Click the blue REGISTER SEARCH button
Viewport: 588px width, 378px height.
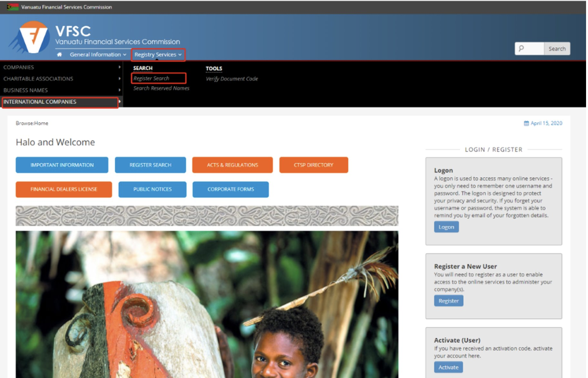(x=150, y=165)
